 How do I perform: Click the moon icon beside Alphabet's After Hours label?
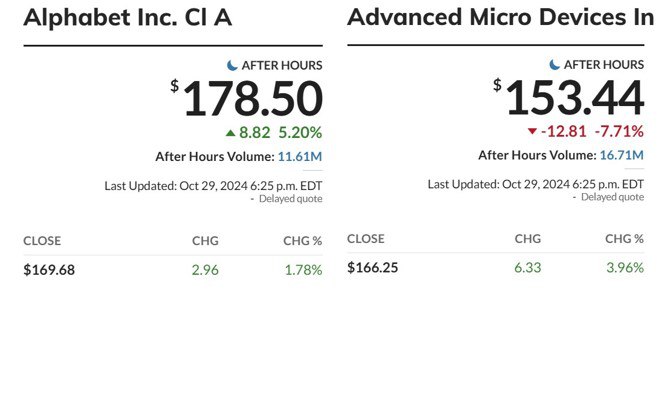pos(233,65)
